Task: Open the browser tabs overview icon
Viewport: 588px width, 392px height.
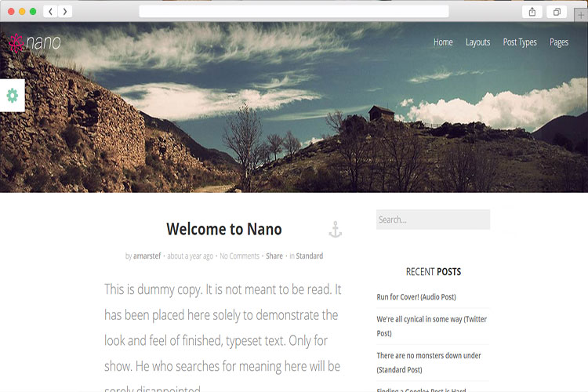Action: 557,12
